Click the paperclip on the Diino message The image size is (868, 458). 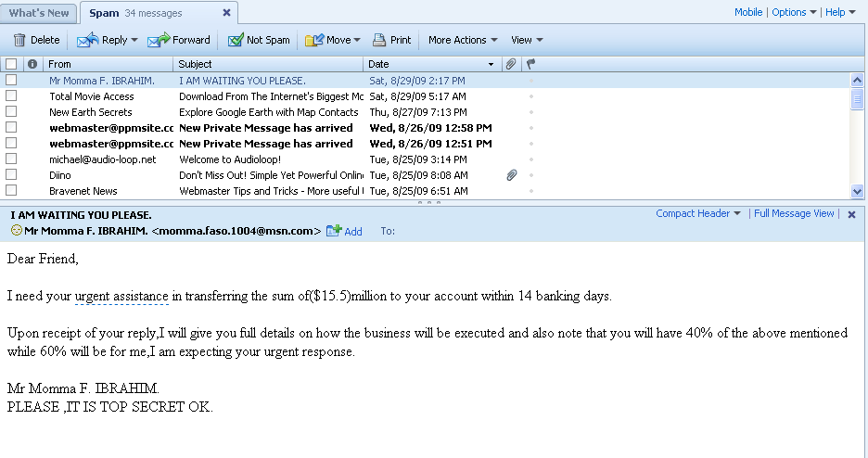coord(512,175)
